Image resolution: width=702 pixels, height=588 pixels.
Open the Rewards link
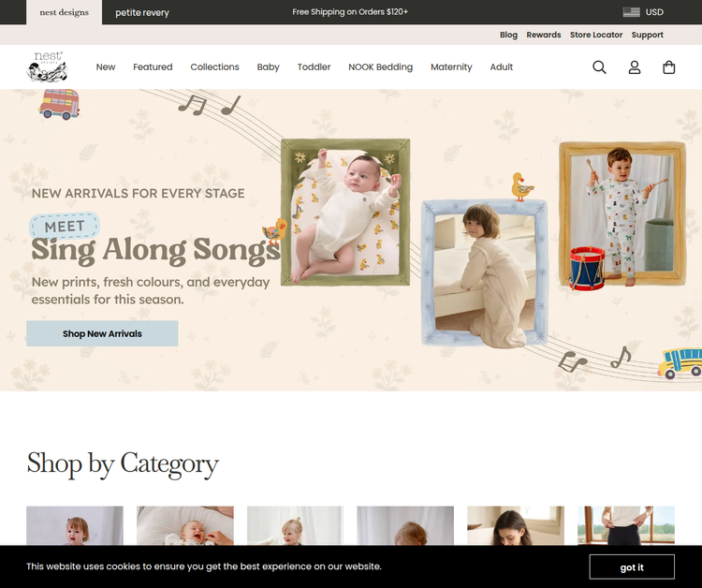[x=544, y=35]
